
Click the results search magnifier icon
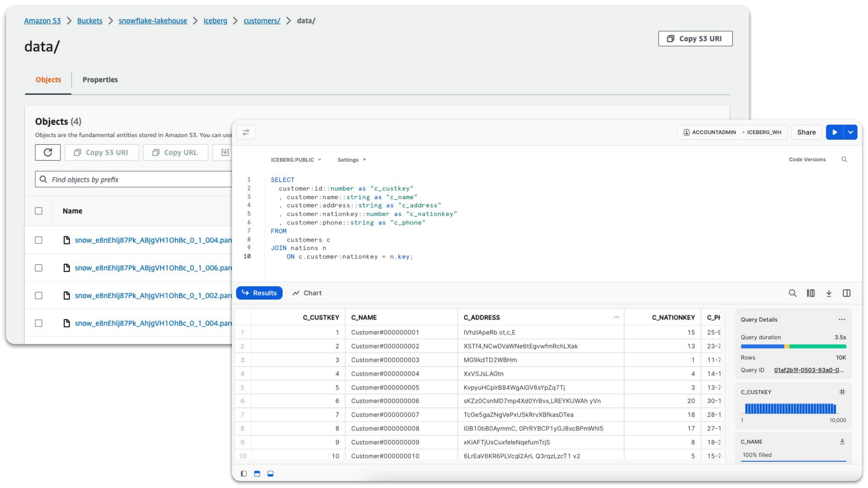pyautogui.click(x=792, y=293)
